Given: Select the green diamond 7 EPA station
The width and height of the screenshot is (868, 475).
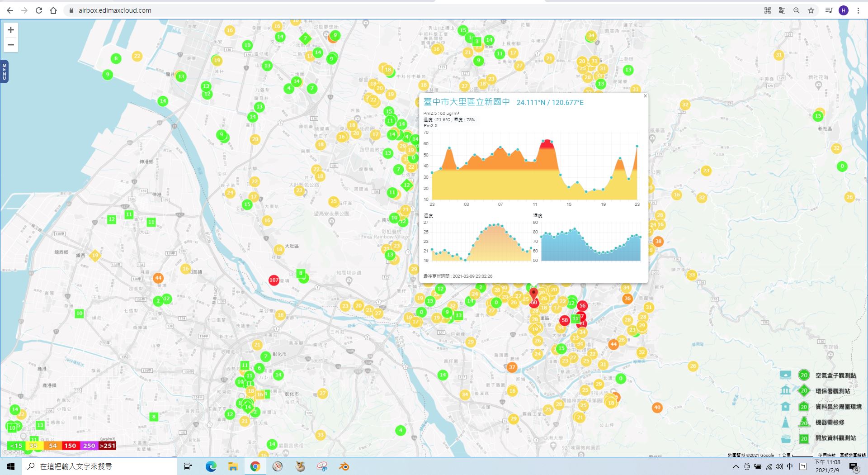Looking at the screenshot, I should 306,38.
